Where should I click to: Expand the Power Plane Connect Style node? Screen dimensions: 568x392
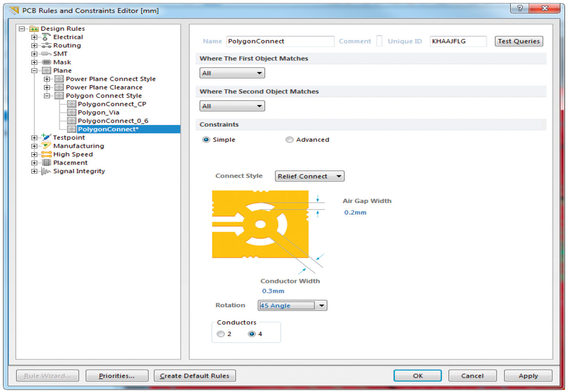coord(47,79)
